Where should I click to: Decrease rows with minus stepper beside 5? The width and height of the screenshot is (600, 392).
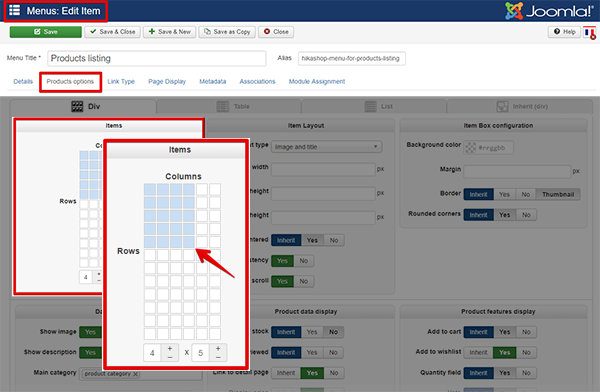point(218,357)
